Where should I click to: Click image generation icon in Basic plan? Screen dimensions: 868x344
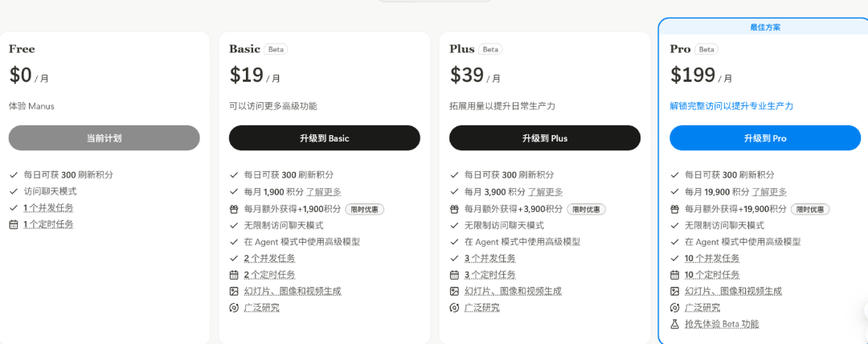pos(234,291)
